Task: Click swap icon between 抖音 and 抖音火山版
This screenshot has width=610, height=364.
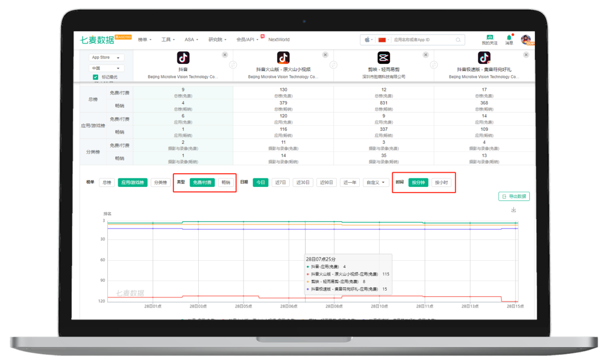Action: pyautogui.click(x=233, y=65)
